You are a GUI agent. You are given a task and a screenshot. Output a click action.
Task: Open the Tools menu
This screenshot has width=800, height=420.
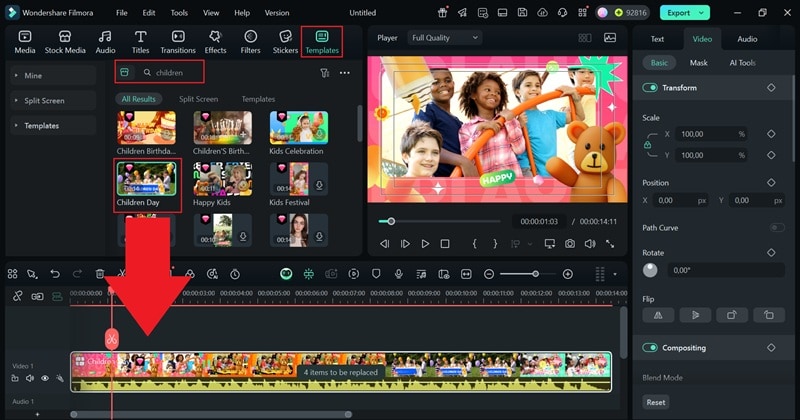coord(179,13)
